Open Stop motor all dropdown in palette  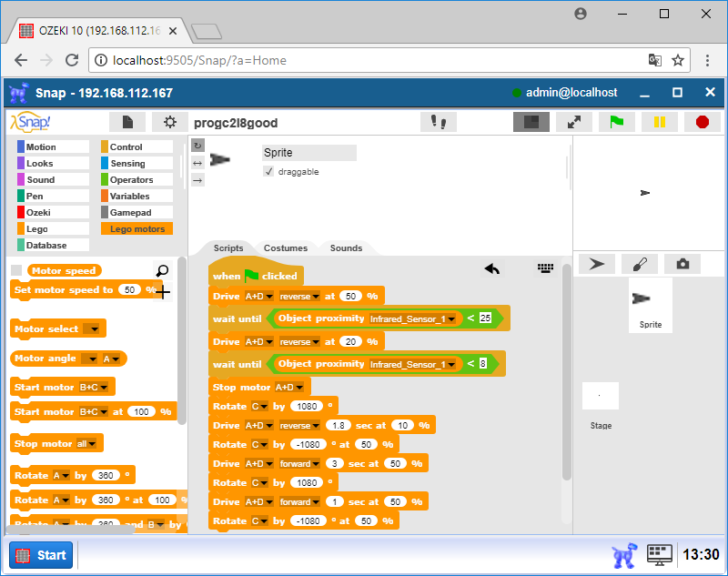pyautogui.click(x=86, y=444)
